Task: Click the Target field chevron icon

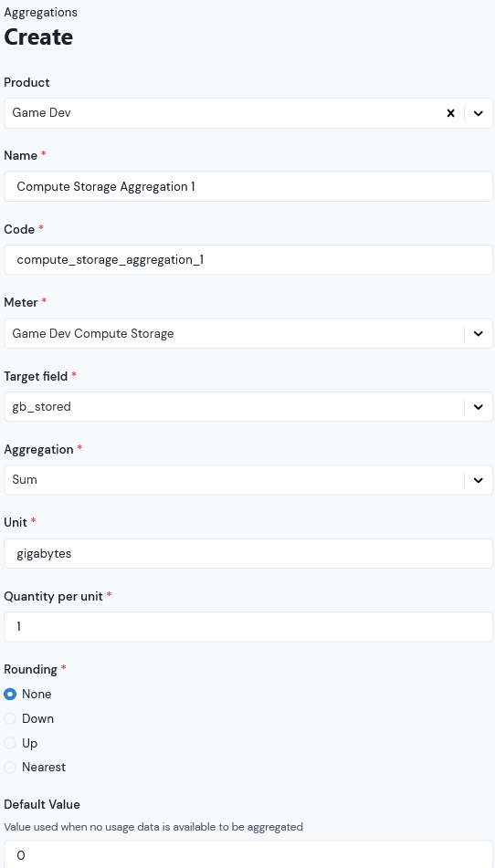Action: [x=479, y=407]
